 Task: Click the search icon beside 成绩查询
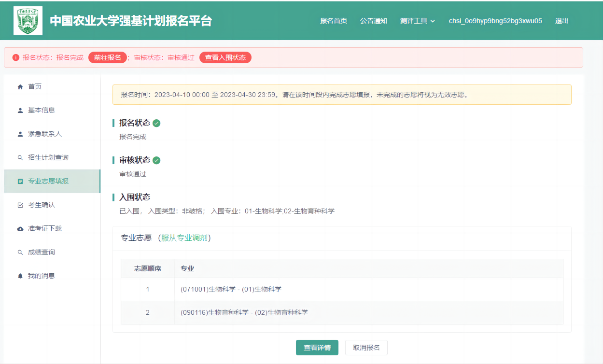pos(20,252)
